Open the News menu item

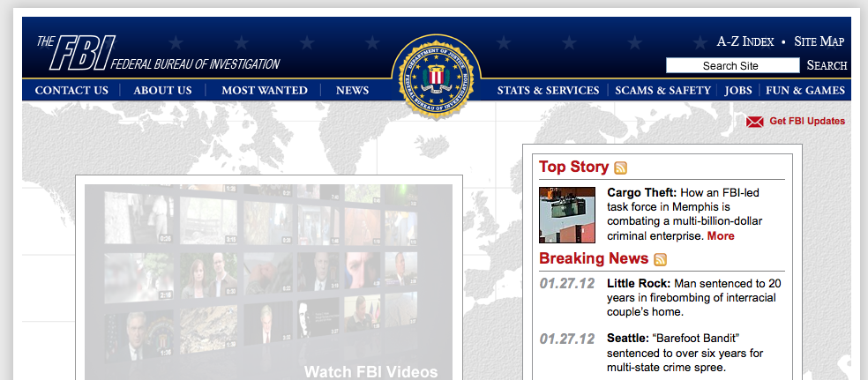(x=352, y=90)
